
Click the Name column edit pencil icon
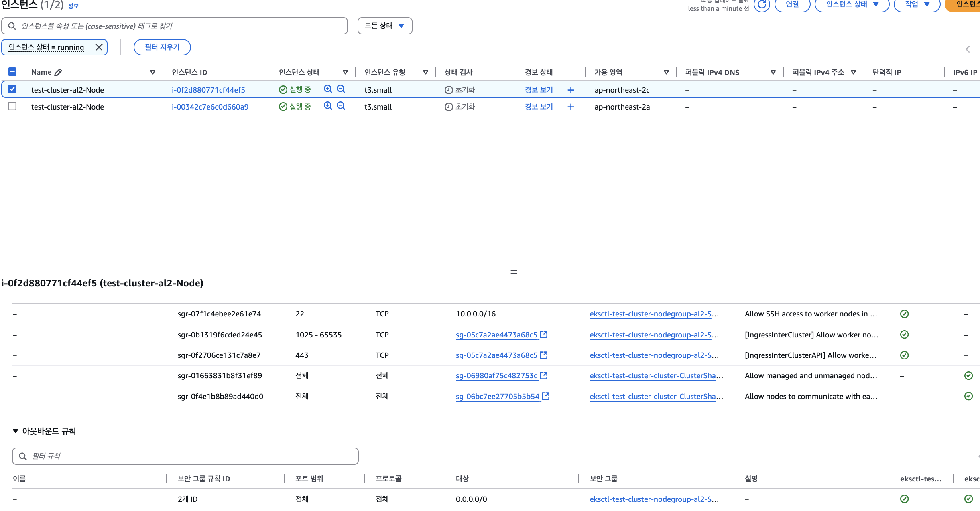58,72
